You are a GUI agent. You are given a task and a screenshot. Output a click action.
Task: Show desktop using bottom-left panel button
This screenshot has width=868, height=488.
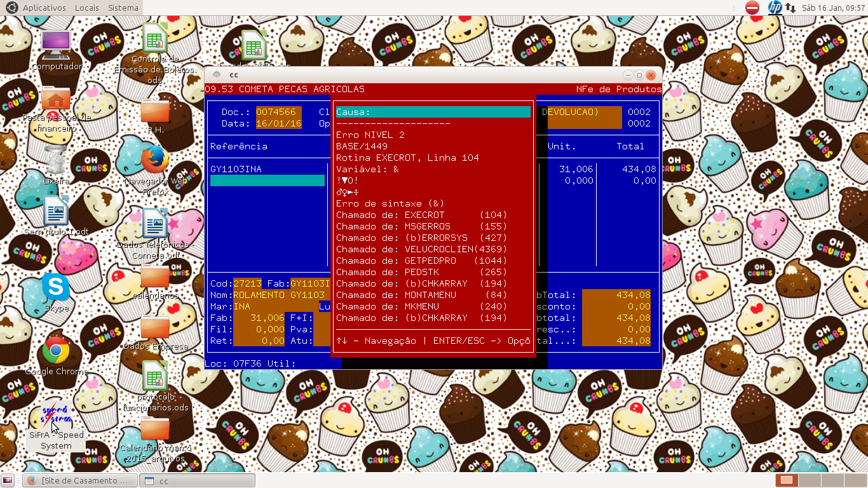click(8, 480)
